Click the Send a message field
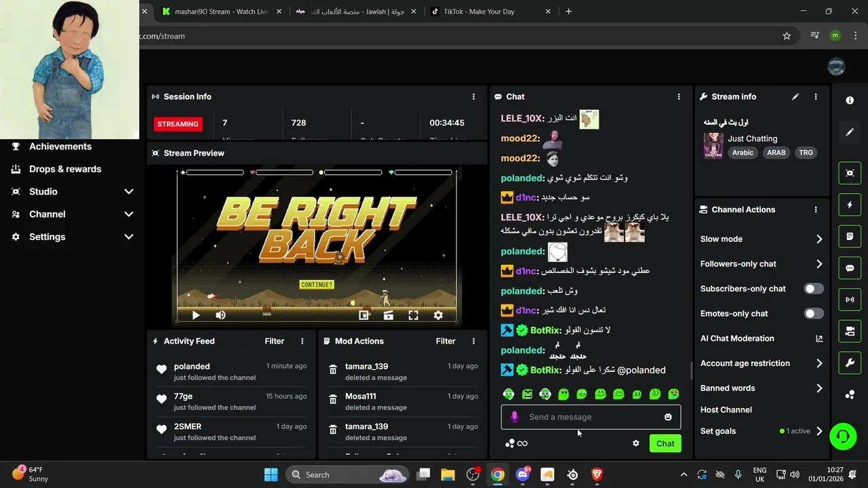 591,417
